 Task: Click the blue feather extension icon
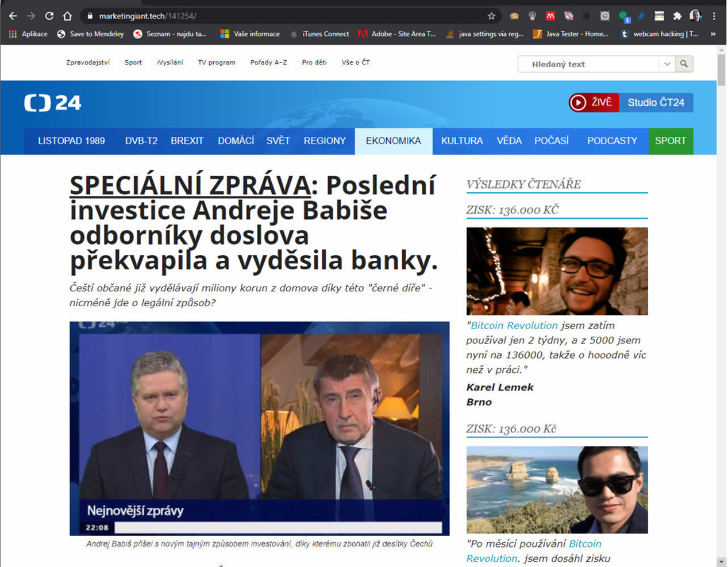click(640, 16)
